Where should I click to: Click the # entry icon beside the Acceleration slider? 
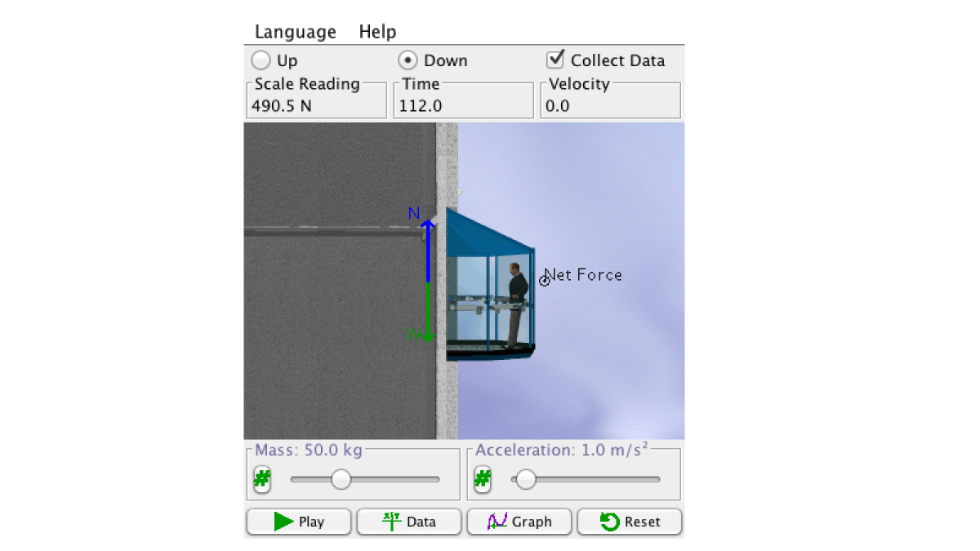pos(482,480)
